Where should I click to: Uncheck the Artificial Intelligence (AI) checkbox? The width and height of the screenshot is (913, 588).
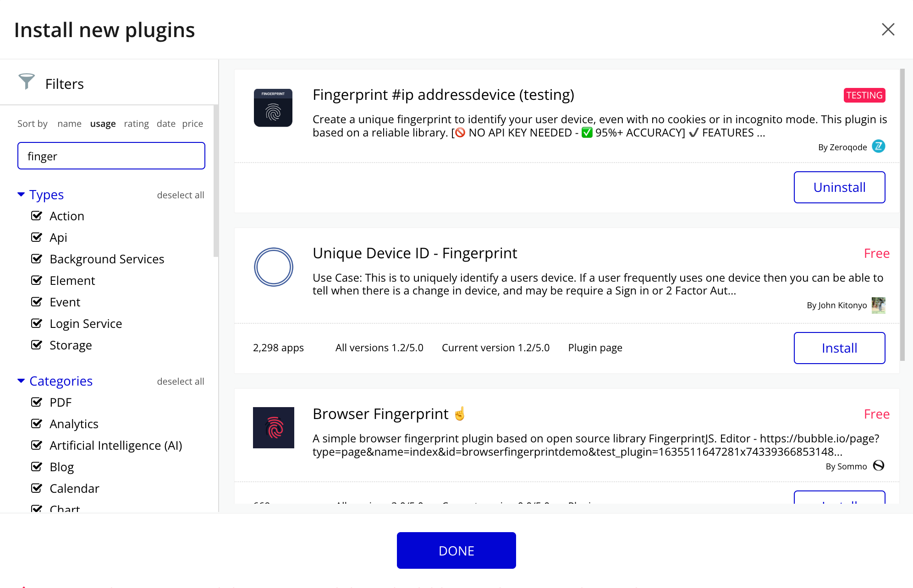coord(37,445)
